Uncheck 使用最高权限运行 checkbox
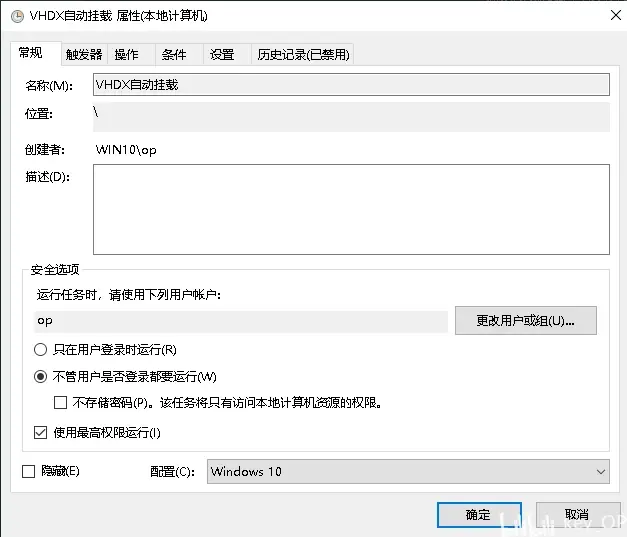Screen dimensions: 627x537 click(x=40, y=433)
